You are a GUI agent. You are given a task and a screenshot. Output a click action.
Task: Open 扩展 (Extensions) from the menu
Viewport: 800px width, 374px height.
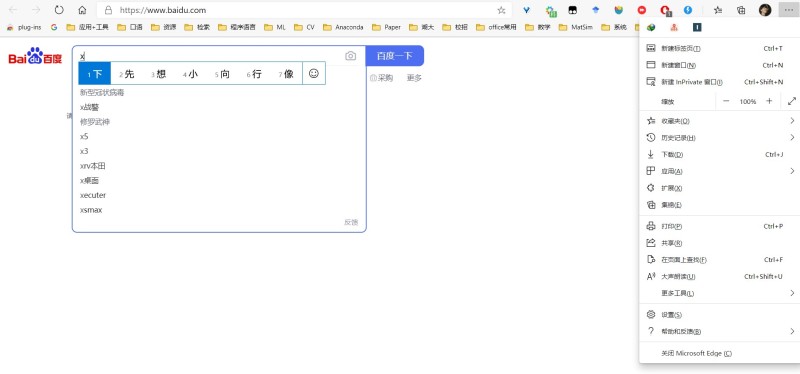pyautogui.click(x=719, y=188)
